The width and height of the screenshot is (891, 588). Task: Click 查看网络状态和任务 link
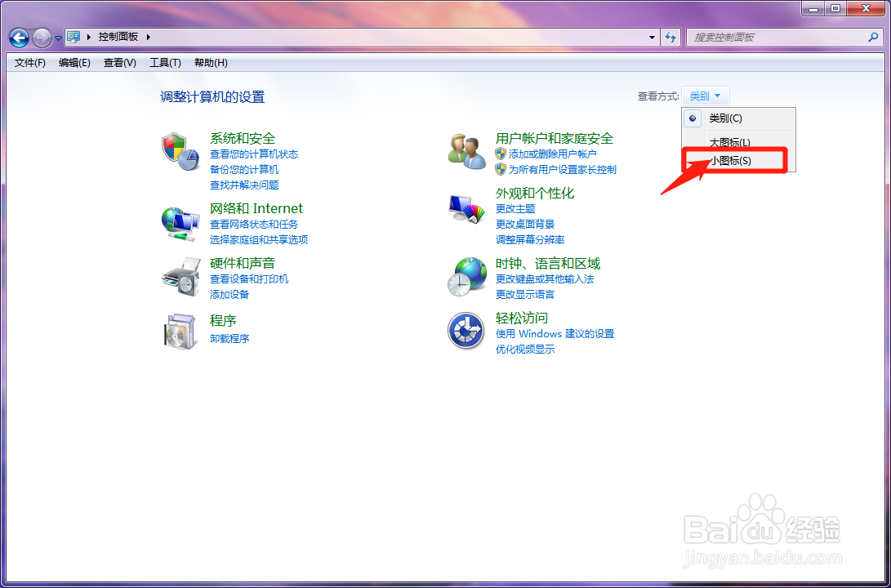click(x=254, y=225)
